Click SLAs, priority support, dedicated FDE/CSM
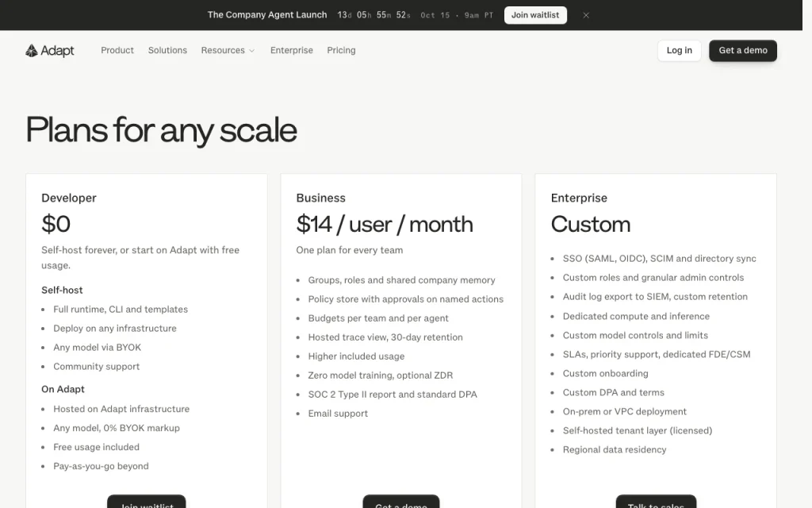Screen dimensions: 812x508 tap(657, 355)
